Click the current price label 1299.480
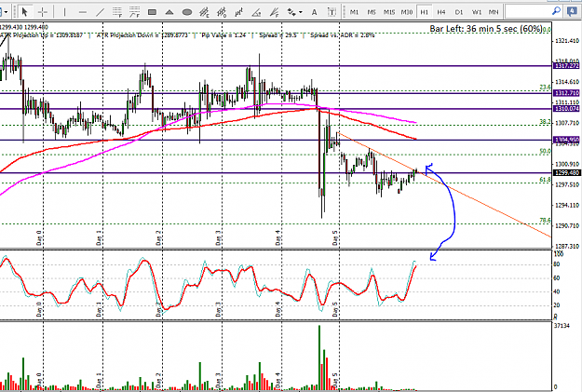 [x=566, y=173]
